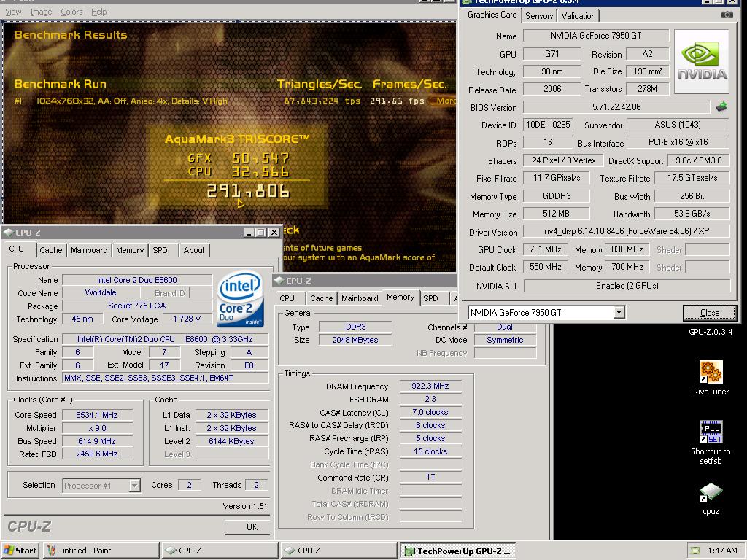
Task: Open the Image menu in Paint
Action: pyautogui.click(x=41, y=12)
